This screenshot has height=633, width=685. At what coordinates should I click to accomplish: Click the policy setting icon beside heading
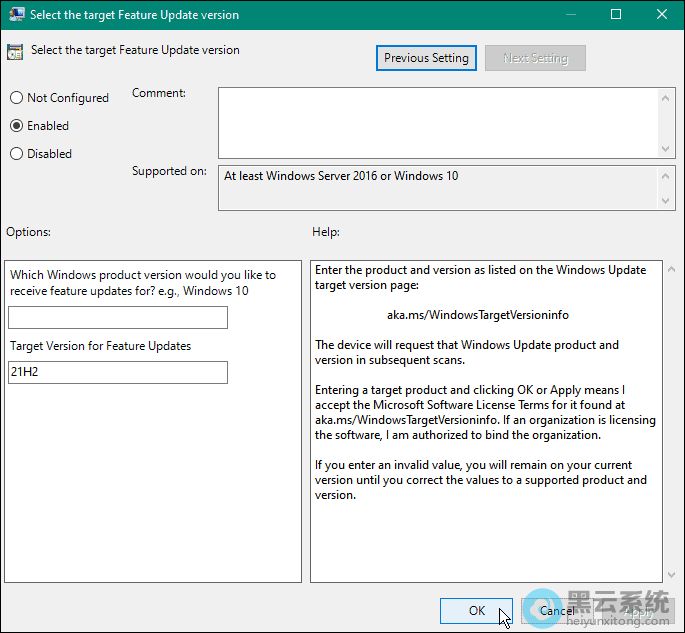[x=16, y=51]
